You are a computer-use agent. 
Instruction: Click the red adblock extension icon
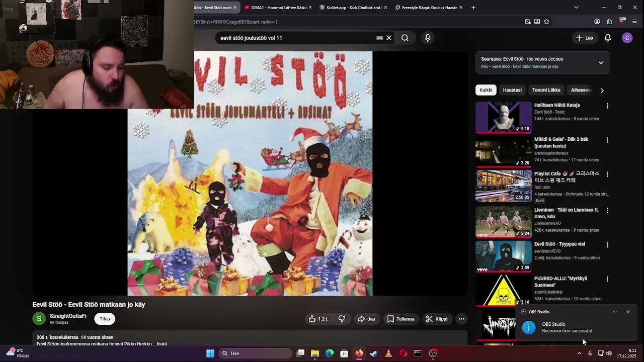[622, 21]
